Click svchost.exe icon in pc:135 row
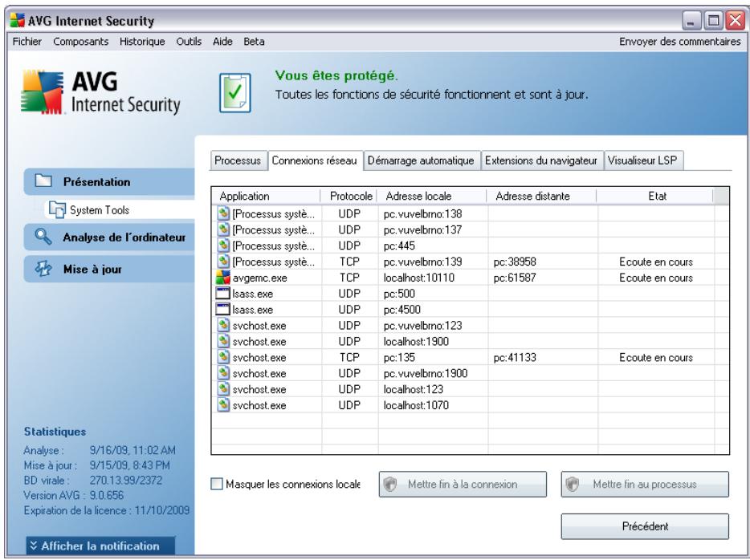This screenshot has width=750, height=560. click(x=223, y=357)
